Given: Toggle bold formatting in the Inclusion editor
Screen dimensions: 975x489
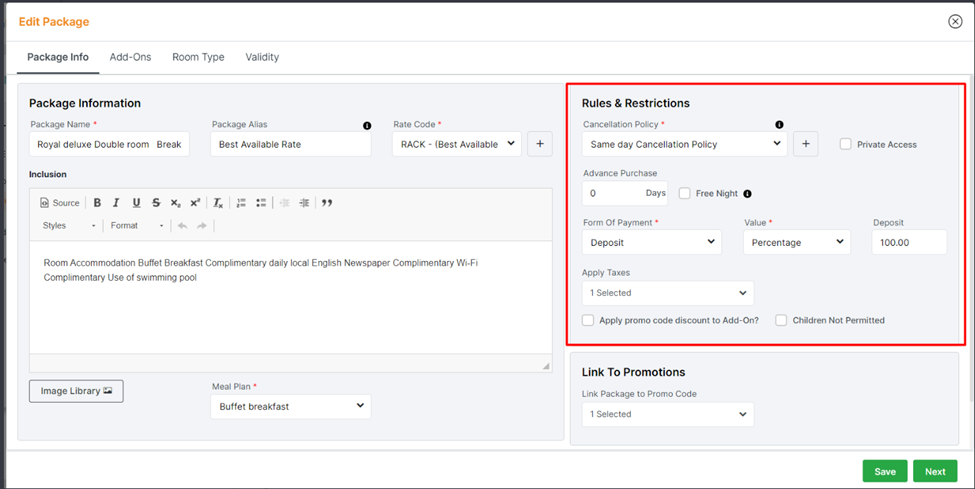Looking at the screenshot, I should 97,203.
